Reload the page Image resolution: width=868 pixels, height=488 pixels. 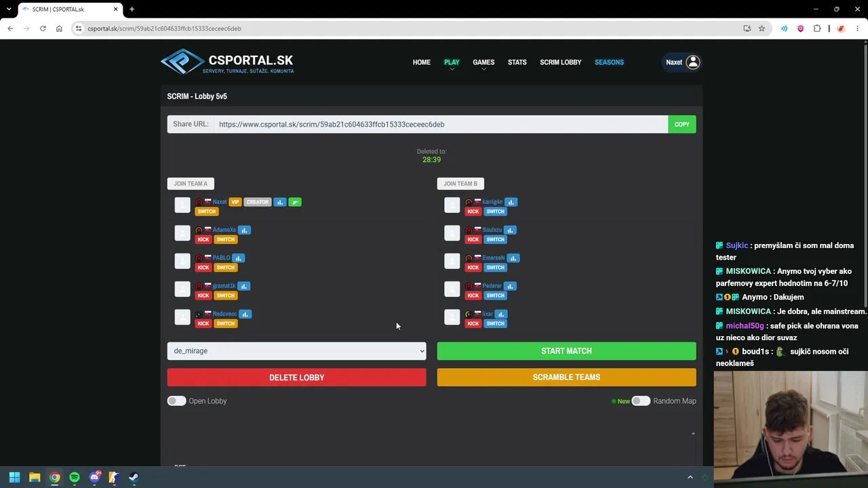pyautogui.click(x=43, y=28)
